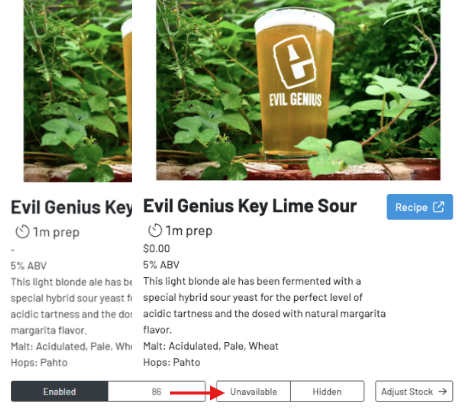This screenshot has height=410, width=460.
Task: Click the right 5% ABV label
Action: tap(161, 265)
